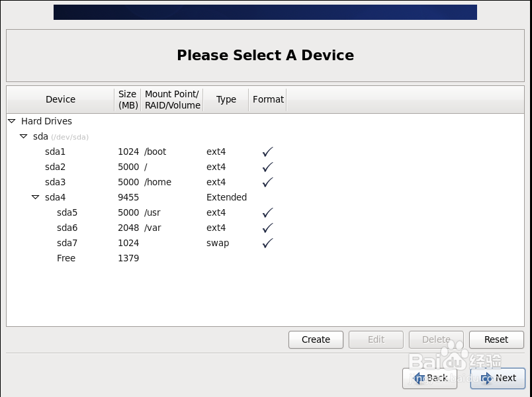Select the Hard Drives label
The image size is (532, 397).
pyautogui.click(x=46, y=121)
